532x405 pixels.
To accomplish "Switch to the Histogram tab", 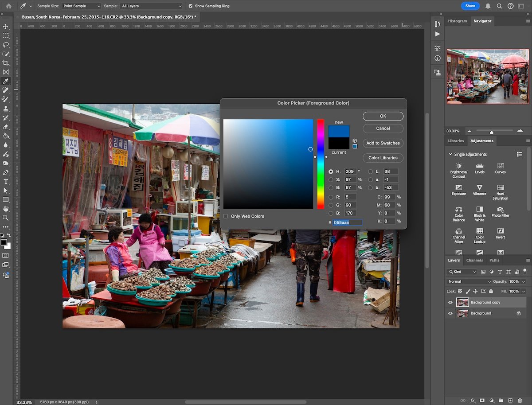I will coord(457,21).
